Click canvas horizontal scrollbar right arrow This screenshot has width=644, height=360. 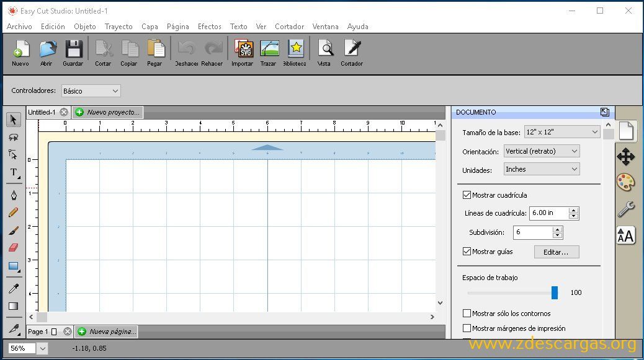click(432, 317)
